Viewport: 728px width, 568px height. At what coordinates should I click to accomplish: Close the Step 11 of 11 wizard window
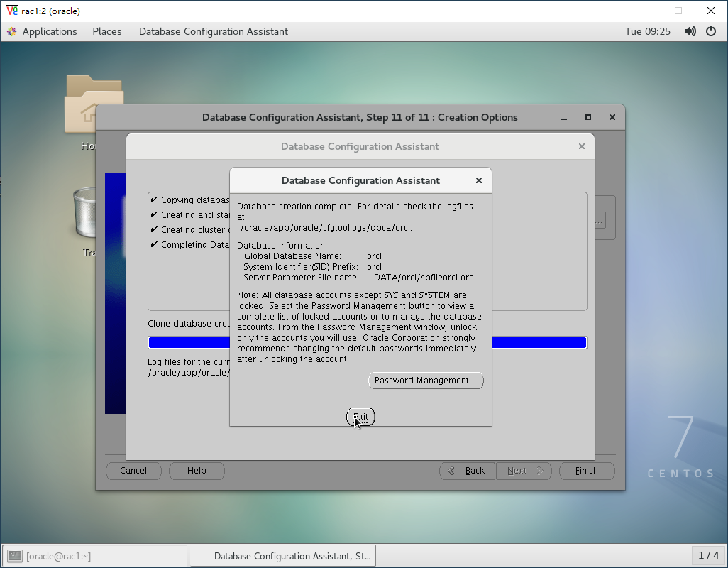[x=612, y=117]
